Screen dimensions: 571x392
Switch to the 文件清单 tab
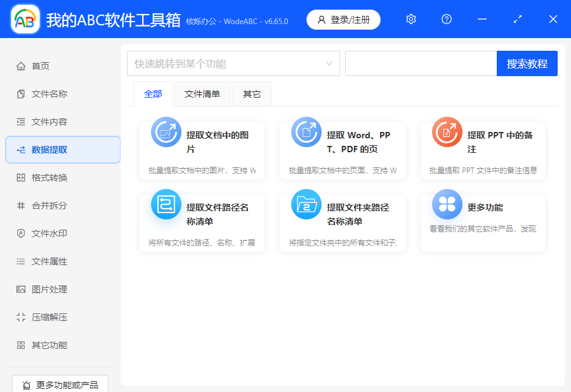point(202,94)
